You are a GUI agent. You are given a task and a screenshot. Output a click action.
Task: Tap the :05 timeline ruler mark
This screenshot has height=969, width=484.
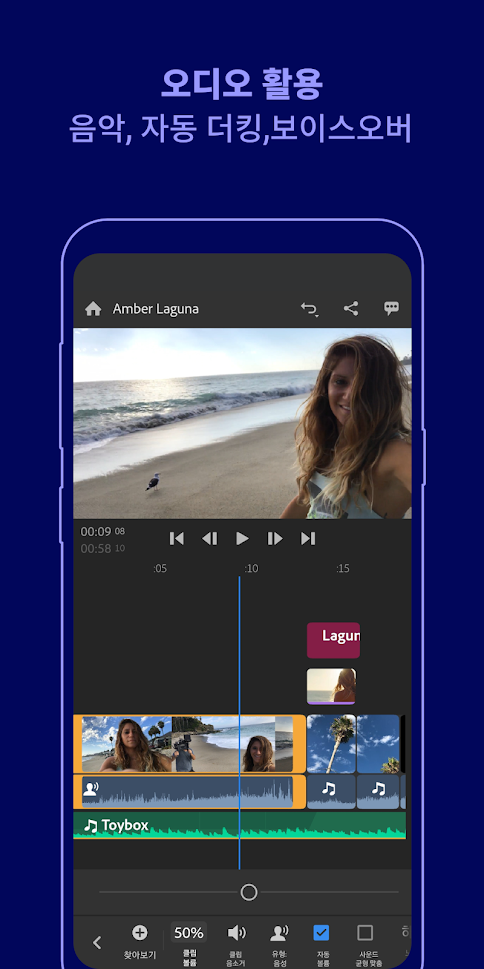[160, 569]
